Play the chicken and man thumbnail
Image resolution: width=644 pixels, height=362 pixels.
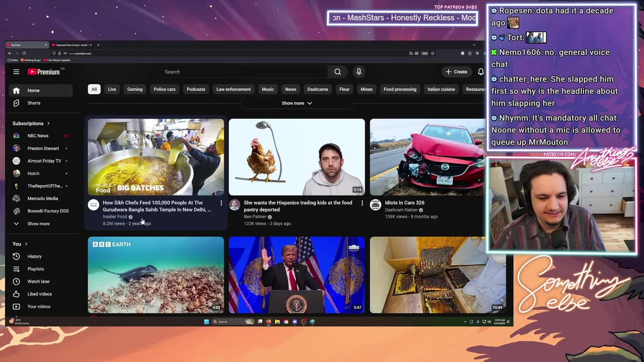pyautogui.click(x=297, y=157)
